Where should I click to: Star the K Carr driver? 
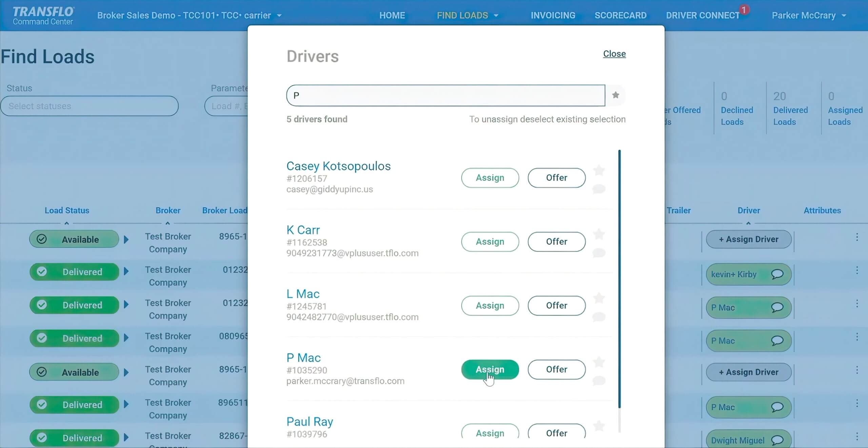599,234
